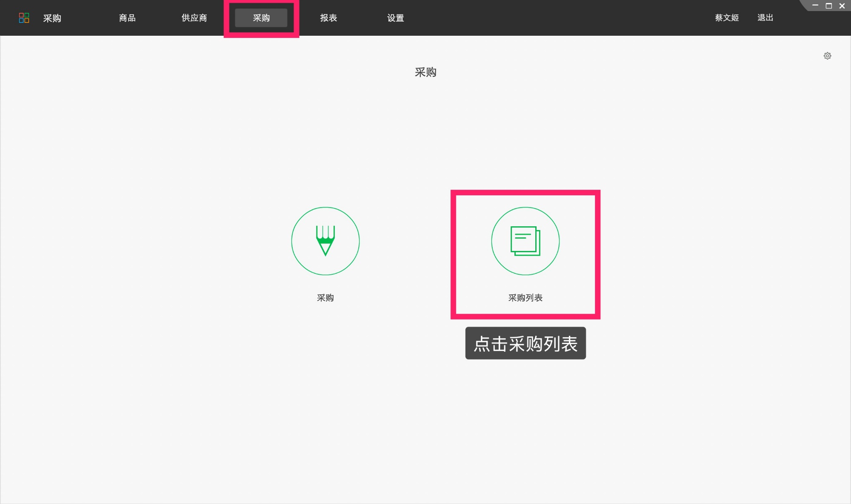Switch to the 商品 tab
The width and height of the screenshot is (851, 504).
(127, 18)
